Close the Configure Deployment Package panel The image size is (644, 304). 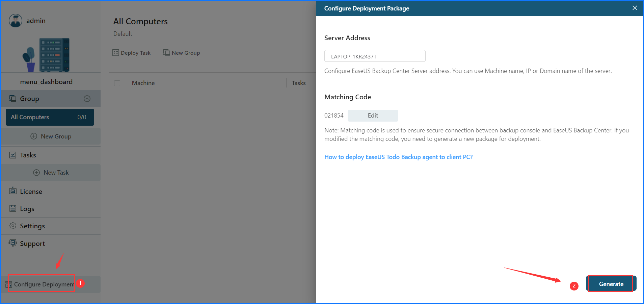(x=635, y=8)
